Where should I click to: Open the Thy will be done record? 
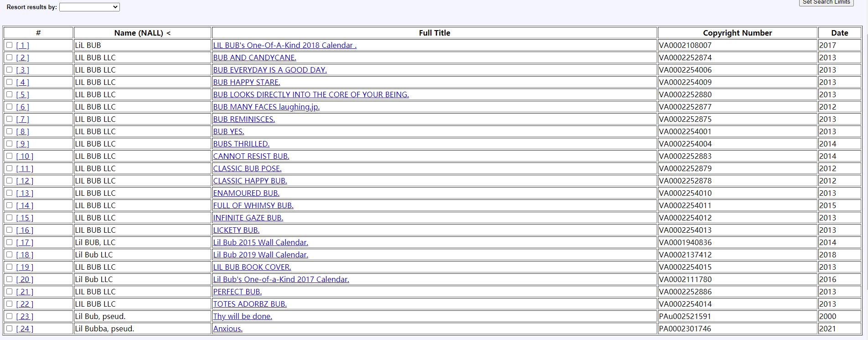pos(242,316)
